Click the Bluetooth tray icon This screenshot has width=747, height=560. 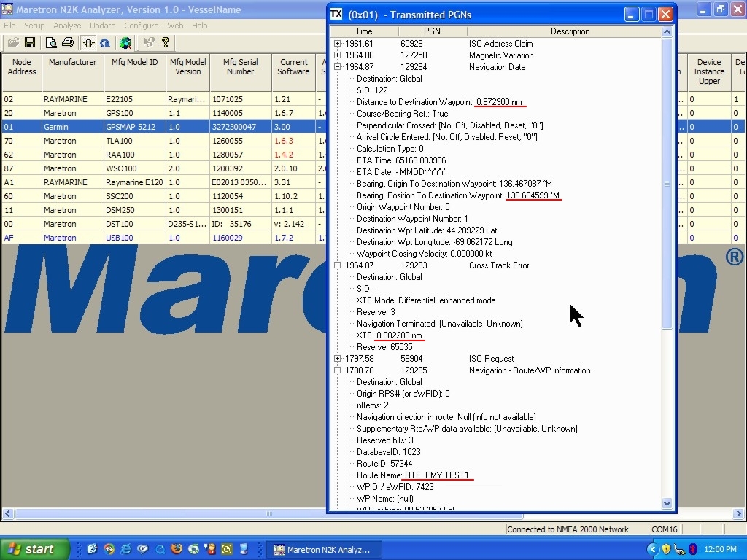pyautogui.click(x=693, y=550)
